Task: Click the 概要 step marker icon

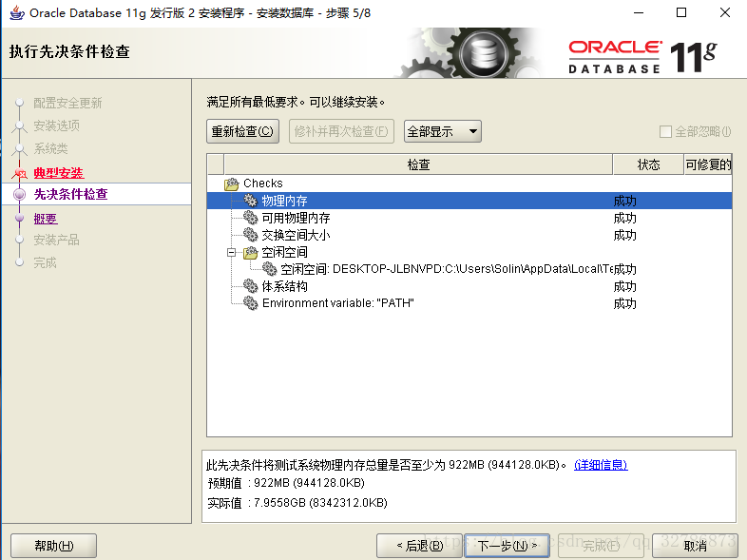Action: tap(20, 218)
